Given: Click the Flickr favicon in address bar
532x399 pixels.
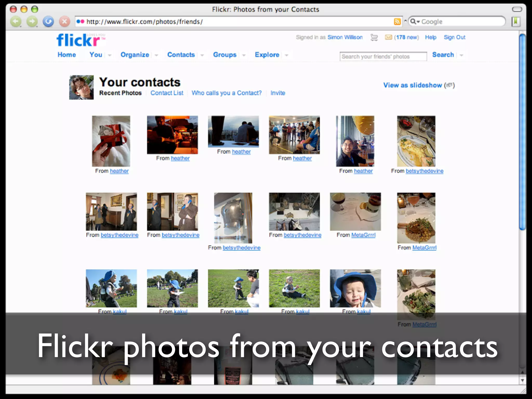Looking at the screenshot, I should click(80, 22).
